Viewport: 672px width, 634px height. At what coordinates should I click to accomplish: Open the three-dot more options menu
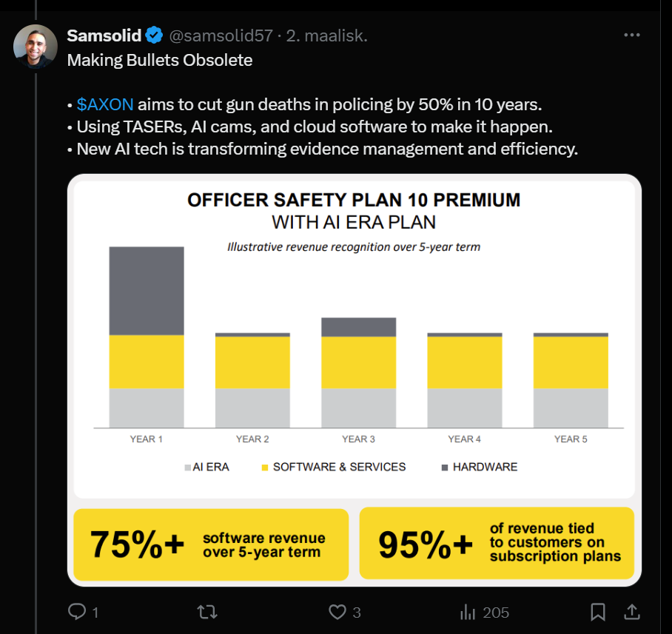click(631, 36)
